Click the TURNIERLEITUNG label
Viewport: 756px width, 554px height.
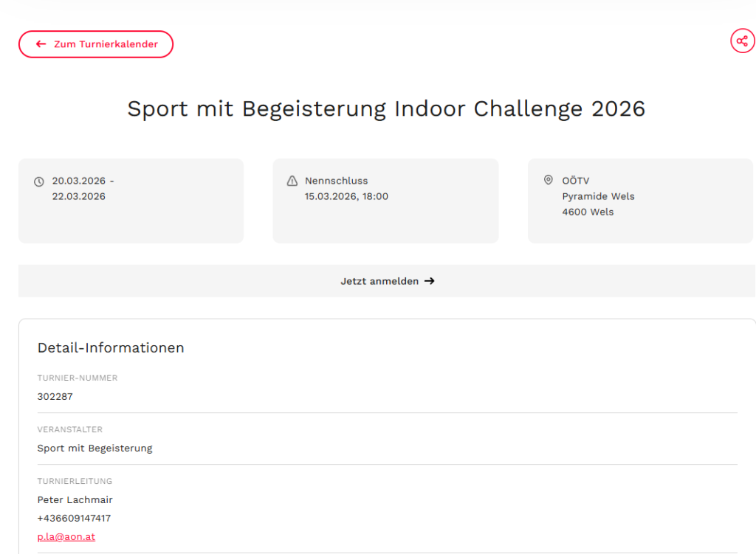75,481
